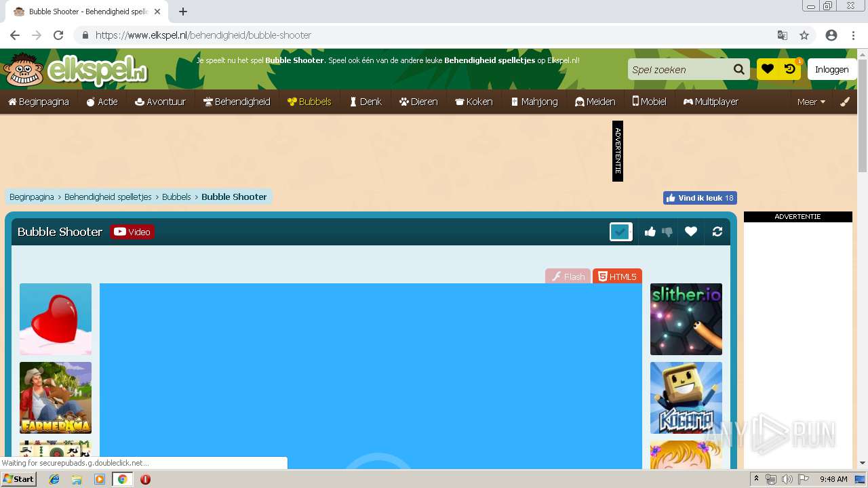Click thumbs up on Bubble Shooter

coord(650,232)
